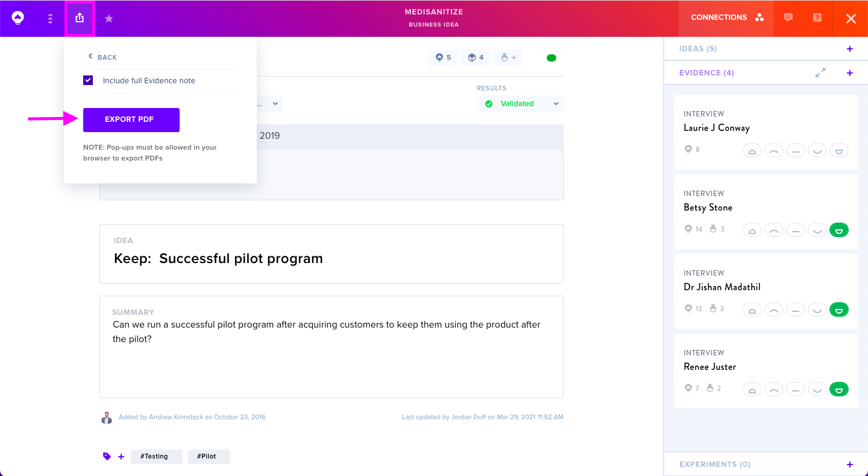This screenshot has width=868, height=476.
Task: Select the neutral face rating for Betsy Stone
Action: (796, 230)
